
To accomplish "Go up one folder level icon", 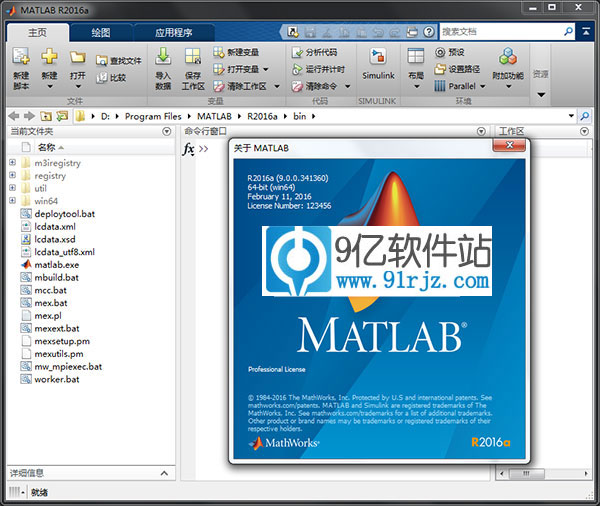I will point(46,116).
